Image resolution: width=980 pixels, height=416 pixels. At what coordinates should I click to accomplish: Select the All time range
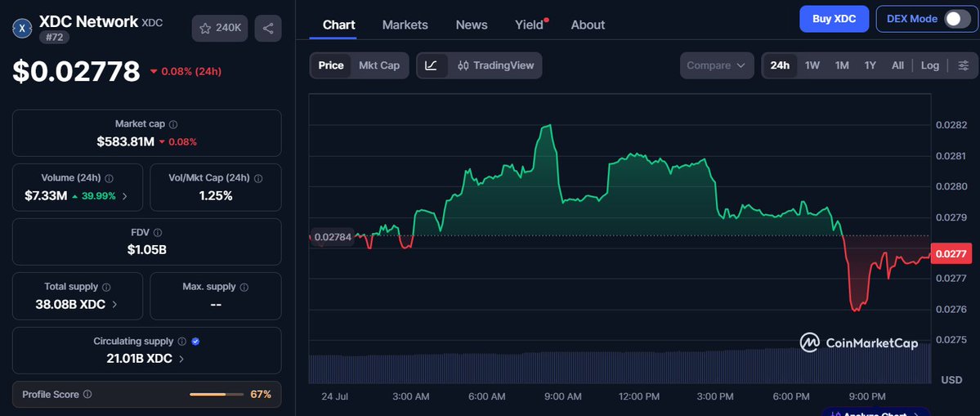coord(897,65)
